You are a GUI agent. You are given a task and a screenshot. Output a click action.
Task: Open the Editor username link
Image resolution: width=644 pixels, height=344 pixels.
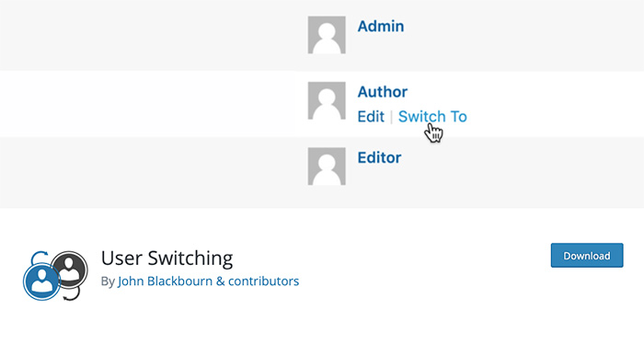click(x=379, y=157)
